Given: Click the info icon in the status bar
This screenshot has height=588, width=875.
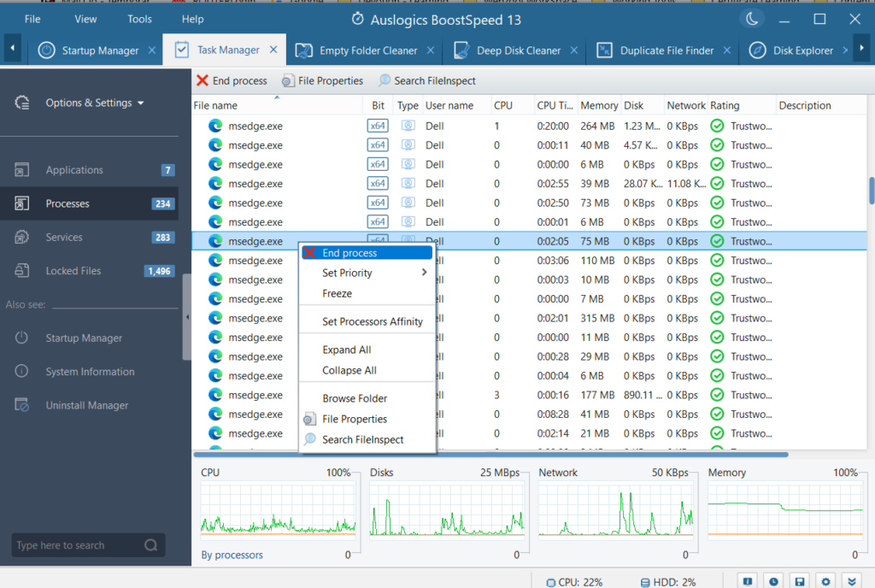Looking at the screenshot, I should point(748,580).
